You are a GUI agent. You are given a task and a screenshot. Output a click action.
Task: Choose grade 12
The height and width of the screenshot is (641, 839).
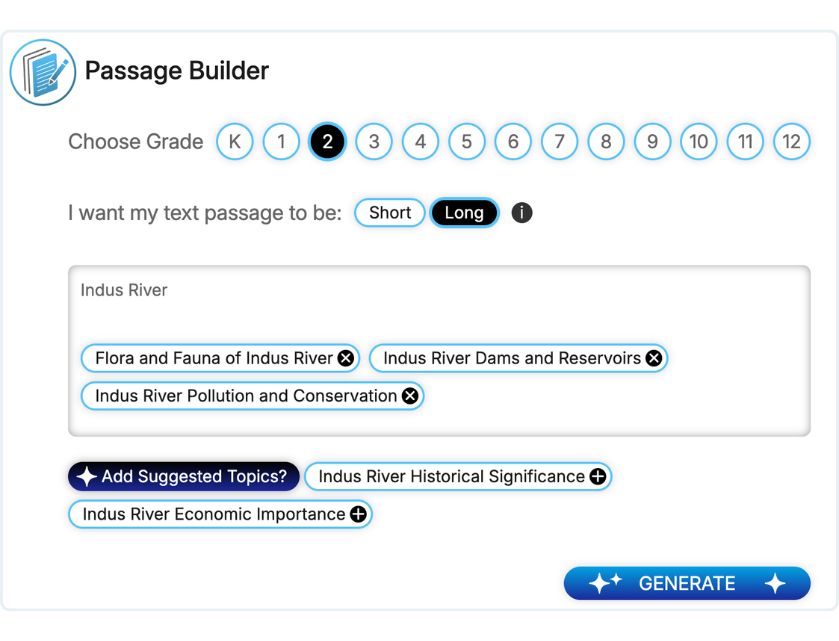(x=791, y=142)
